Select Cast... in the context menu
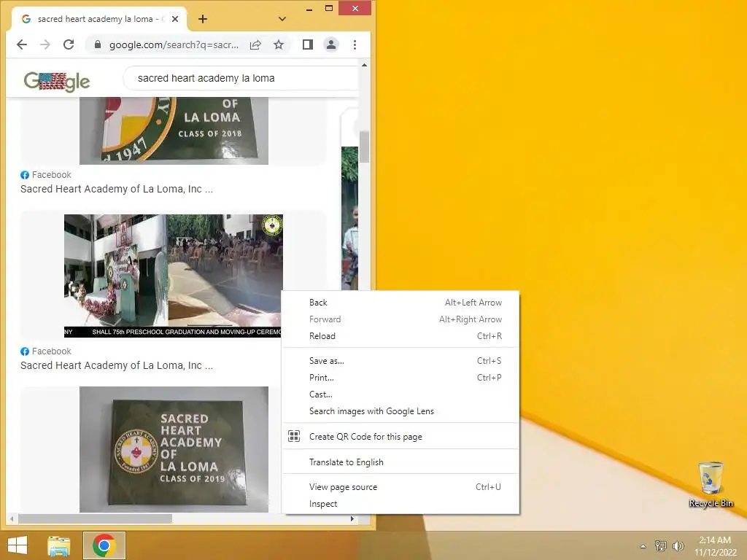 400,394
